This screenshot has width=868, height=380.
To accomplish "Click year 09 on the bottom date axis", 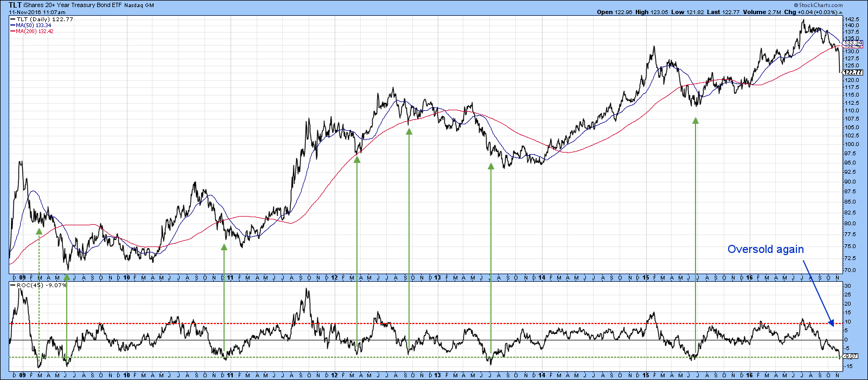I will coord(22,375).
